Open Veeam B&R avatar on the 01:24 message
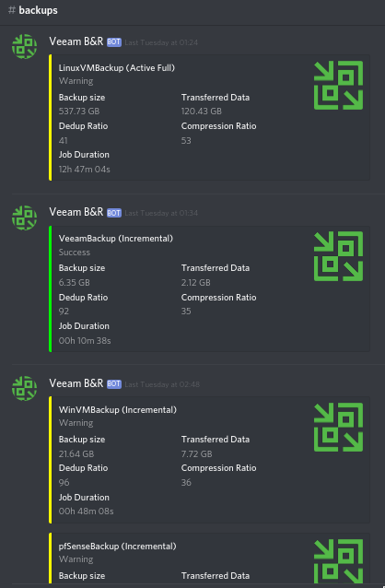This screenshot has height=588, width=385. click(x=24, y=46)
